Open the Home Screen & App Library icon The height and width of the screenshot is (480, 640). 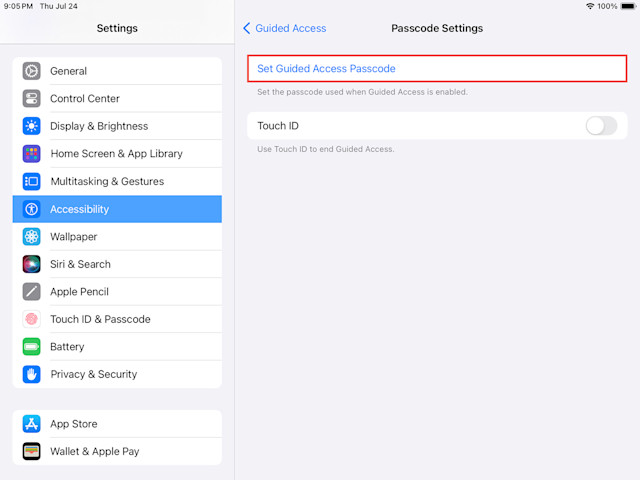coord(31,154)
